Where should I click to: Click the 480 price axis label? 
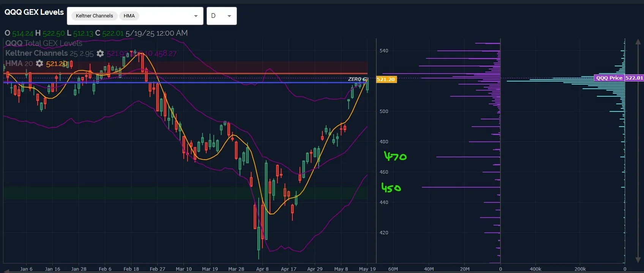coord(384,142)
